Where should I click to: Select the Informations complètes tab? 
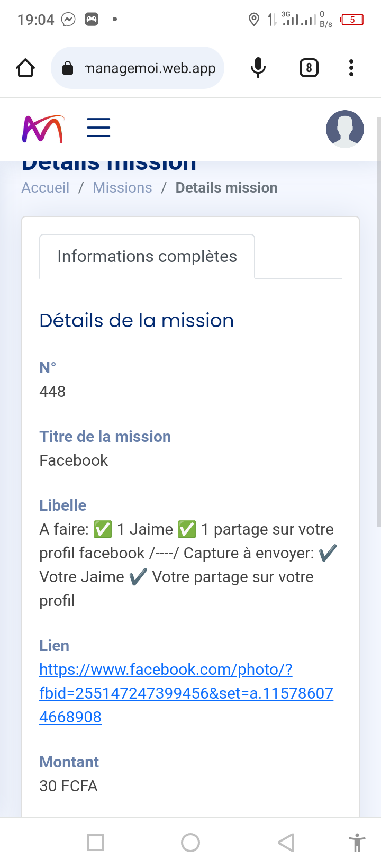tap(147, 257)
